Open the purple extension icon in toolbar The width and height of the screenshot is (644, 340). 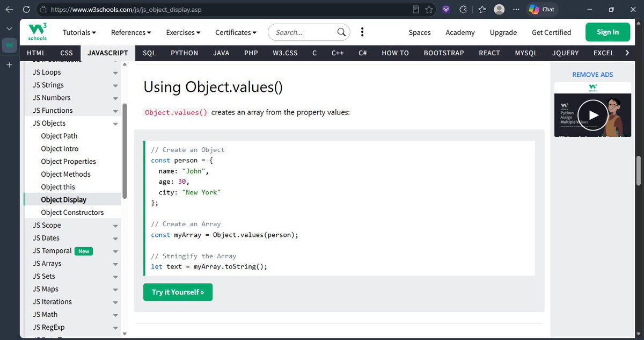(446, 9)
